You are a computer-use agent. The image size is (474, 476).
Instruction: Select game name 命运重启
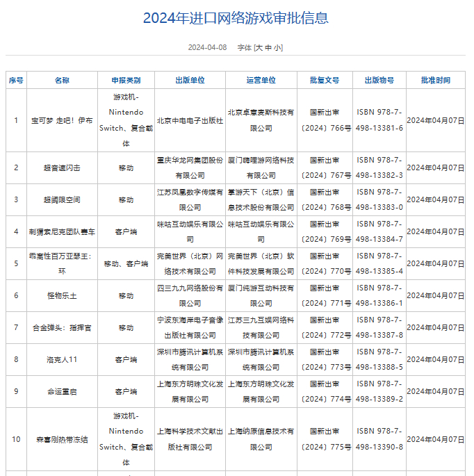pos(62,392)
